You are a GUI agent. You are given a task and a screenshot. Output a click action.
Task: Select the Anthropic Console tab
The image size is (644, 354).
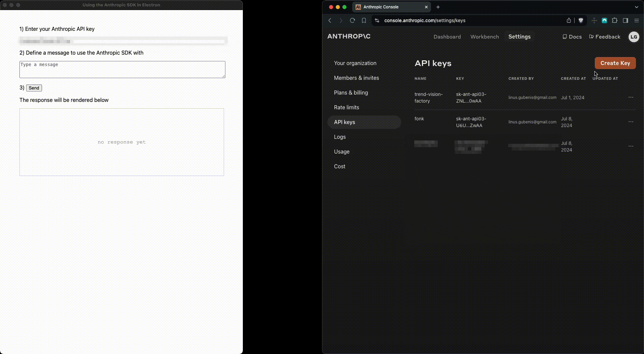point(392,7)
